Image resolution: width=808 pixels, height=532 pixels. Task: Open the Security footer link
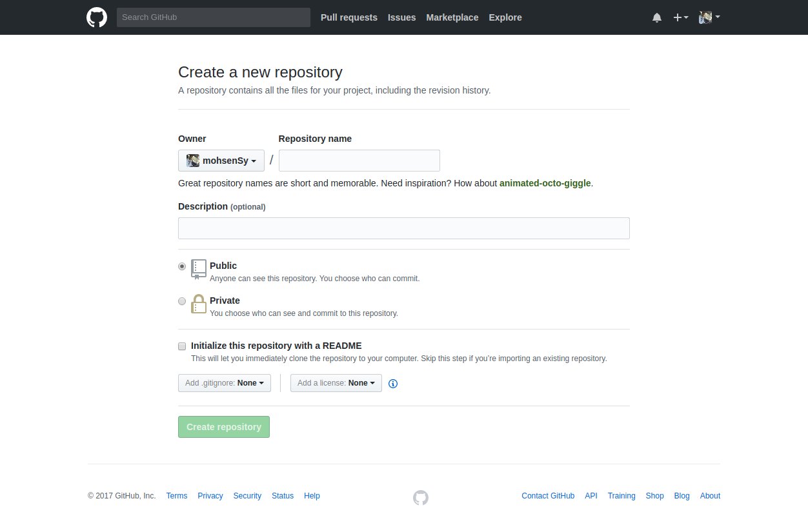coord(247,496)
